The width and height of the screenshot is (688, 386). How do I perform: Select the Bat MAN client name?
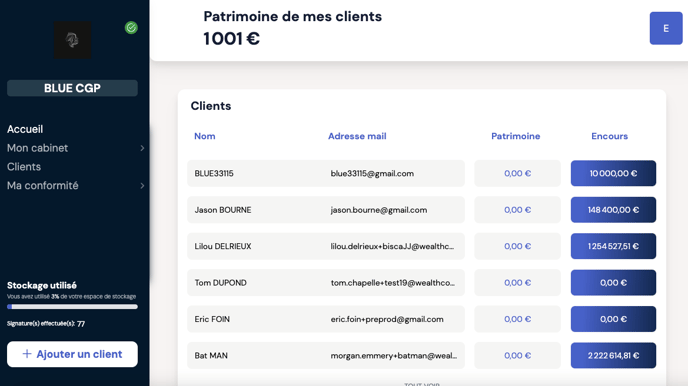point(211,355)
